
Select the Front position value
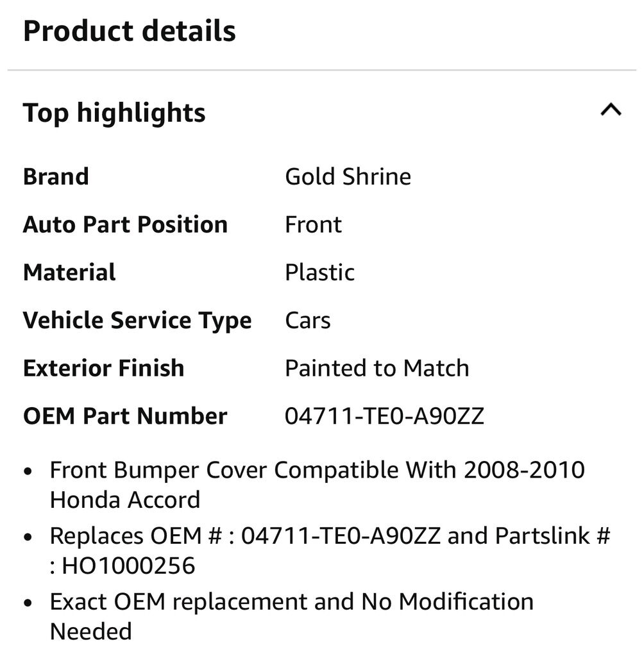pyautogui.click(x=313, y=224)
